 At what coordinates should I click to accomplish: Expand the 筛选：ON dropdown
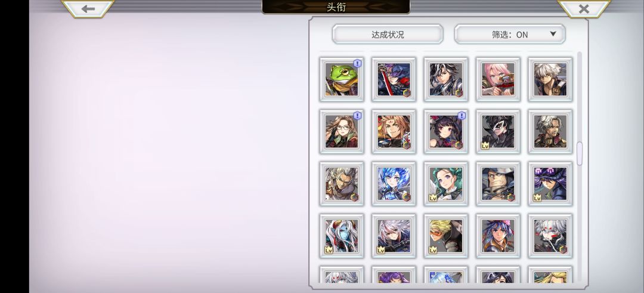click(x=510, y=35)
